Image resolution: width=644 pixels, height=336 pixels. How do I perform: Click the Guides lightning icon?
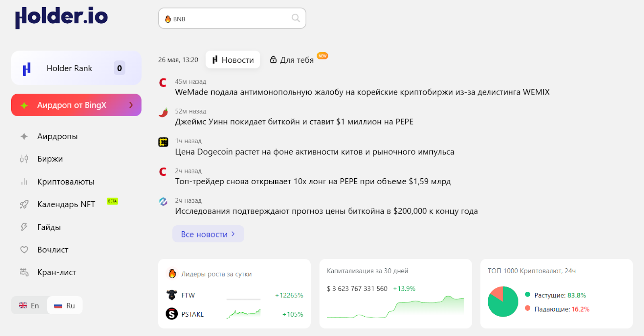point(24,227)
